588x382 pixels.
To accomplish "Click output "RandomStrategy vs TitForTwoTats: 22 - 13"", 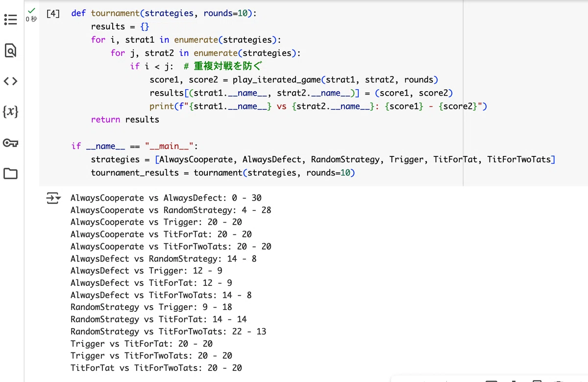I will tap(169, 331).
